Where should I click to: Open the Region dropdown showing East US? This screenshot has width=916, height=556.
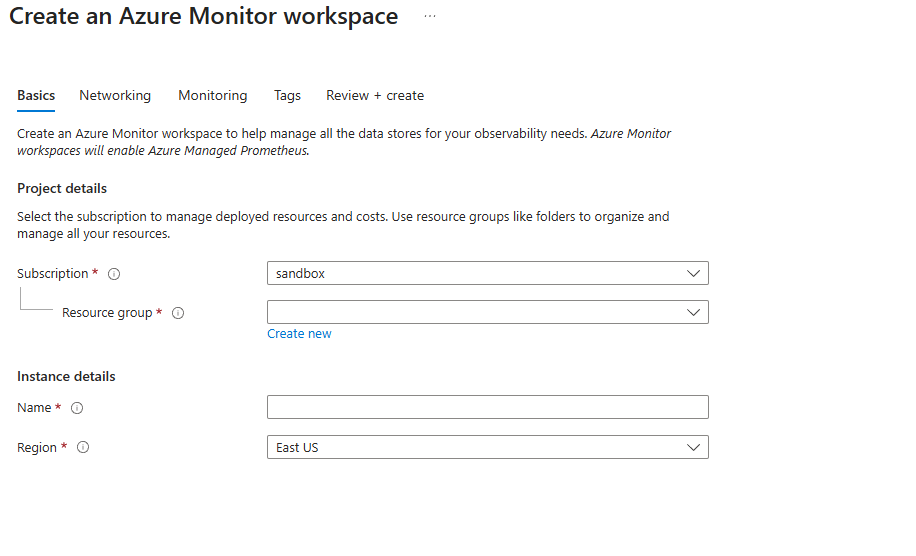(488, 447)
